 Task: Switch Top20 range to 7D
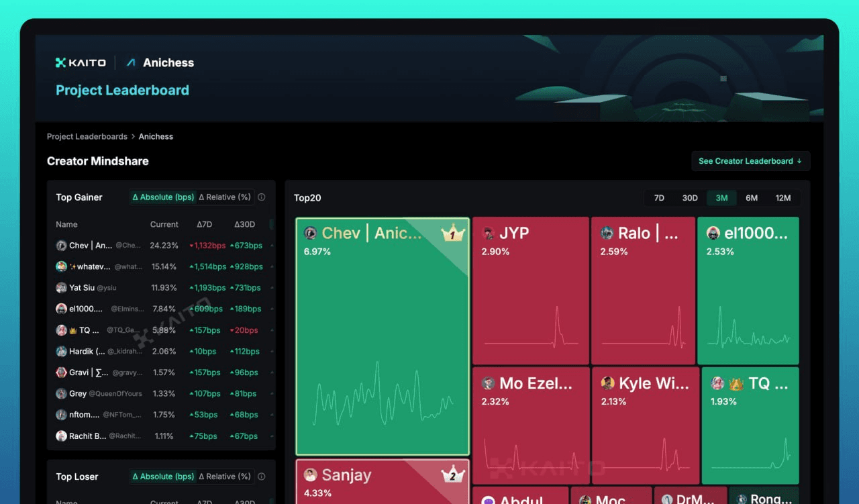659,198
